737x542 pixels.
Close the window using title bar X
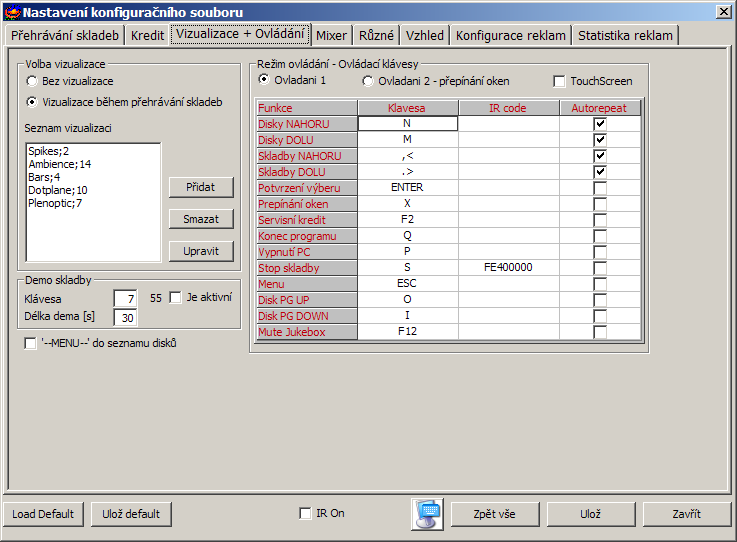tap(723, 12)
